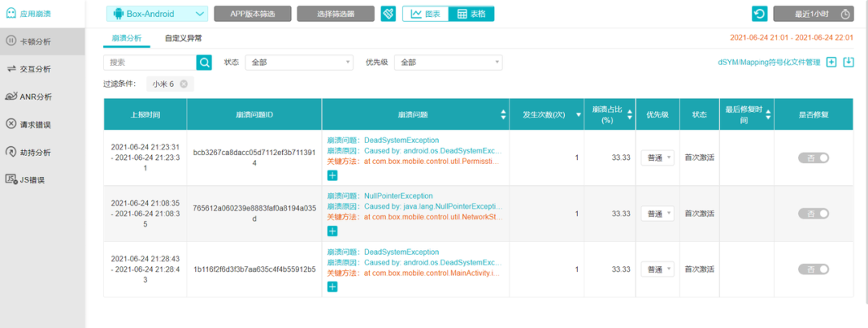Click the search magnifier icon button
Screen dimensions: 868x328
pyautogui.click(x=204, y=62)
